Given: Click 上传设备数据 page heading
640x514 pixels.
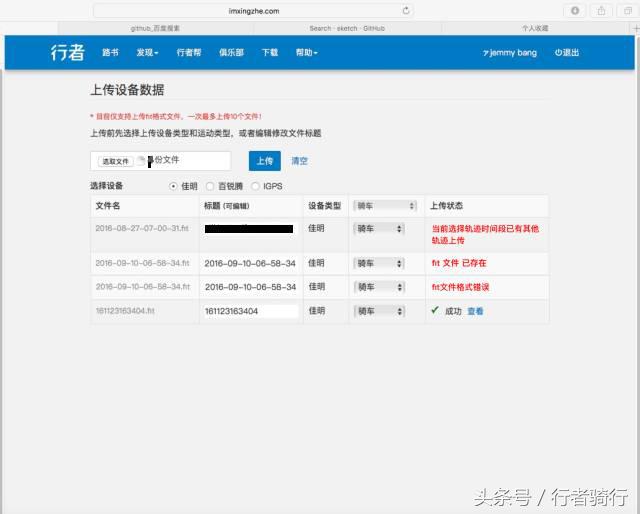Looking at the screenshot, I should (127, 90).
